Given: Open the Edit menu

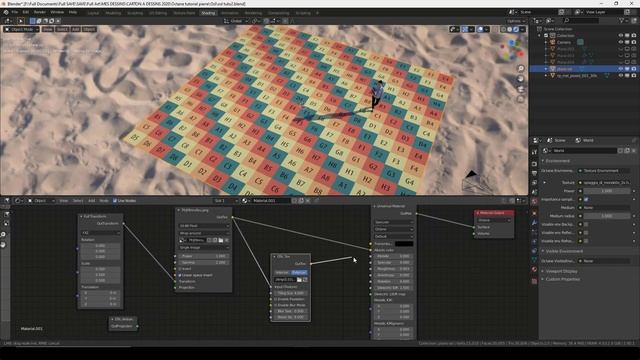Looking at the screenshot, I should [x=26, y=12].
